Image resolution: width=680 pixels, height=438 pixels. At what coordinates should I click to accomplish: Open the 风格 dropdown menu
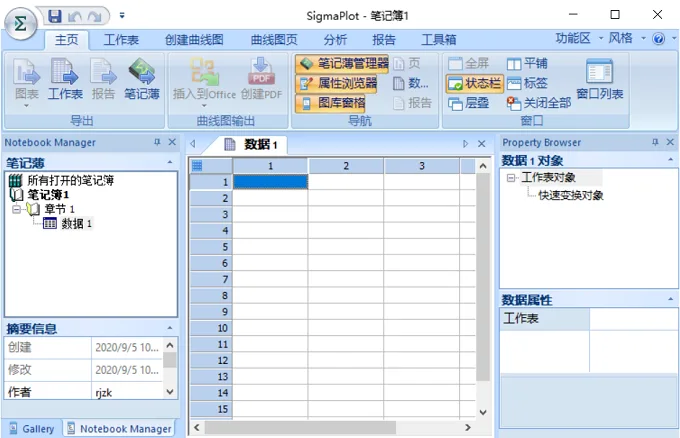(x=627, y=39)
